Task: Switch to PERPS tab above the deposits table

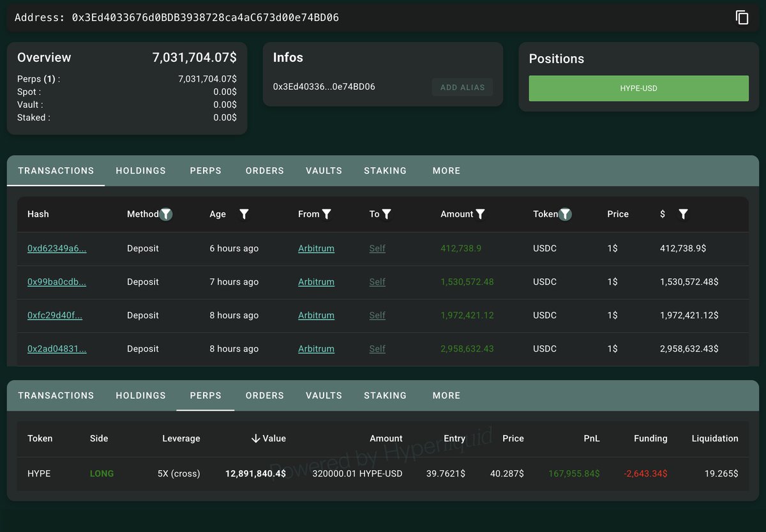Action: pyautogui.click(x=206, y=171)
